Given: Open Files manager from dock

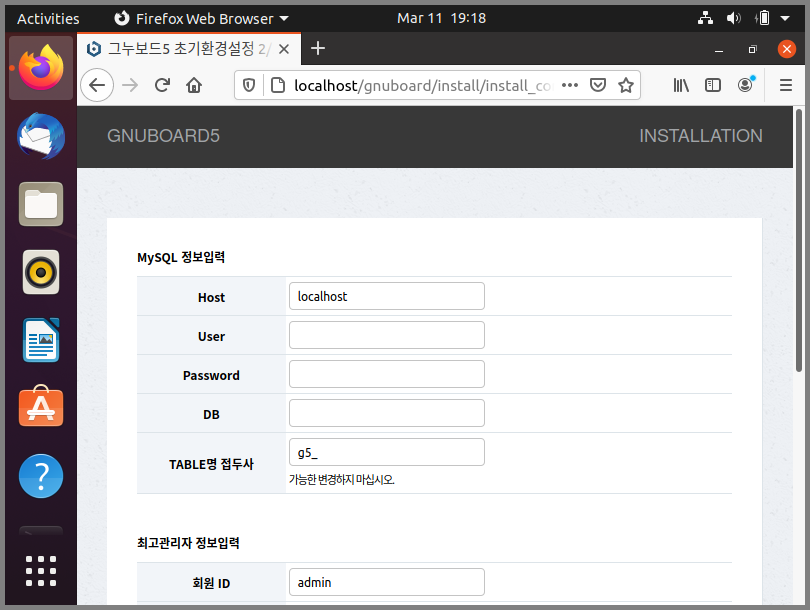Looking at the screenshot, I should pos(41,204).
